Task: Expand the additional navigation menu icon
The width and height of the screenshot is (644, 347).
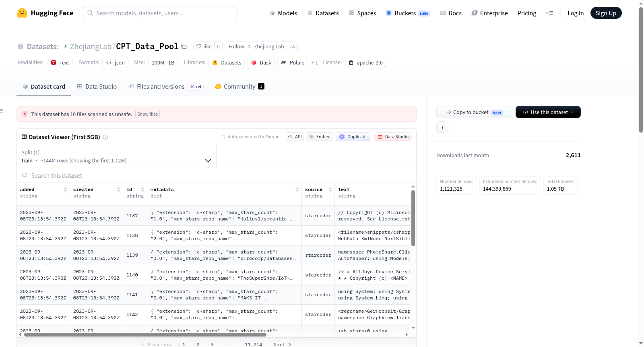Action: (x=549, y=13)
